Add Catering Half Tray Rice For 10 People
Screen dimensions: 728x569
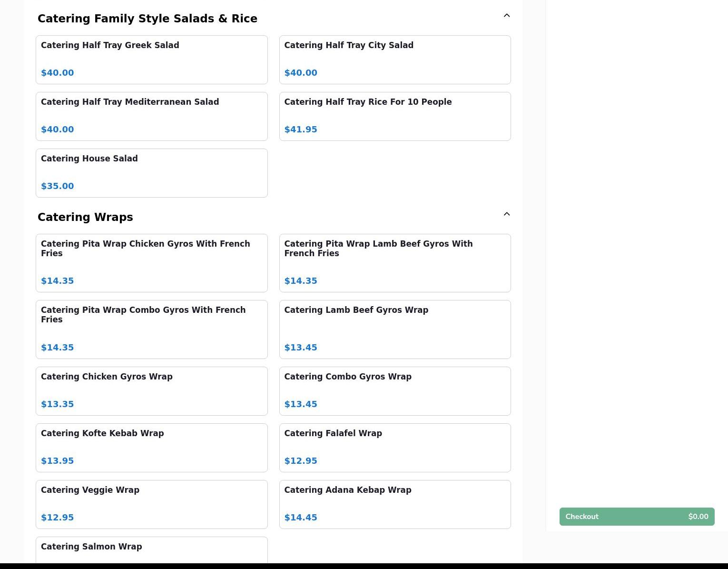pyautogui.click(x=394, y=116)
